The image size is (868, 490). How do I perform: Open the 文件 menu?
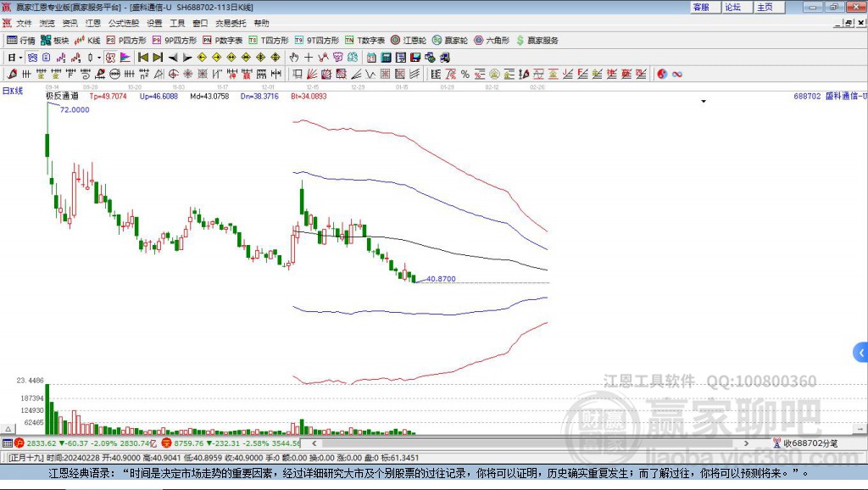tap(24, 23)
